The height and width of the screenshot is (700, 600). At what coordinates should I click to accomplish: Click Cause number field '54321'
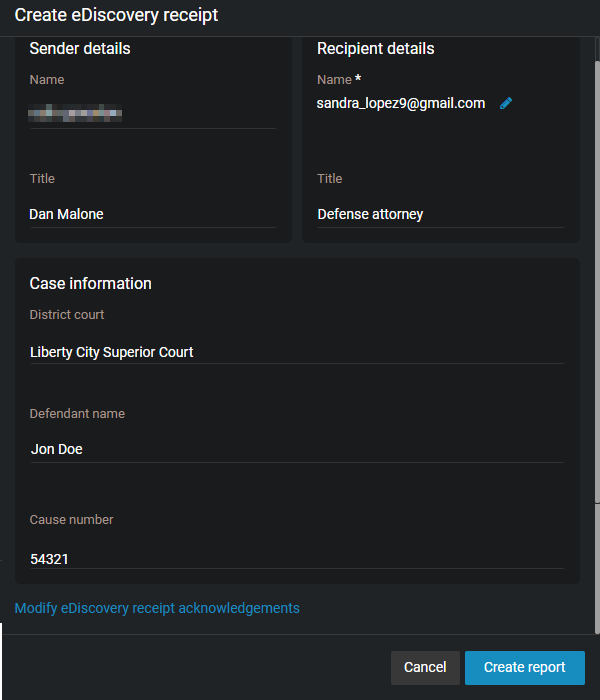297,559
